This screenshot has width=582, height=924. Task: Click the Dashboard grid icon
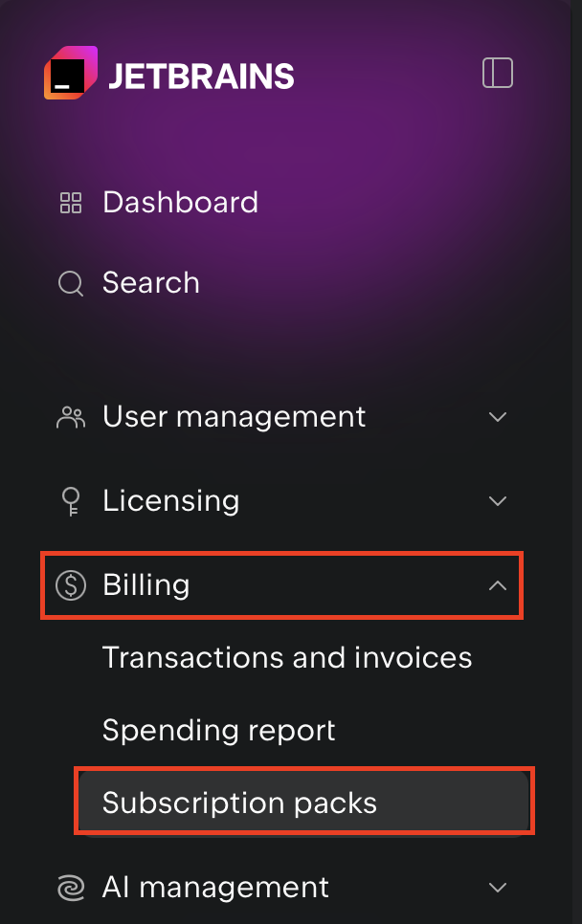[x=71, y=203]
